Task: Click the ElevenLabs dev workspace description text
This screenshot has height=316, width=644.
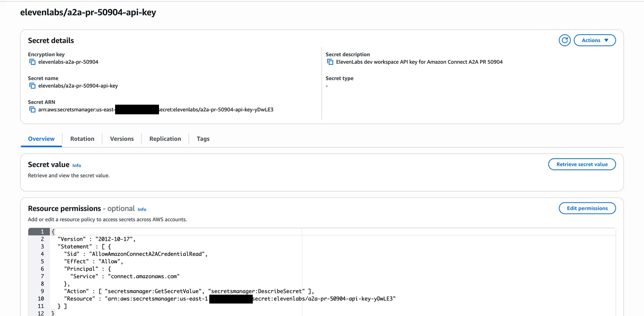Action: (x=419, y=62)
